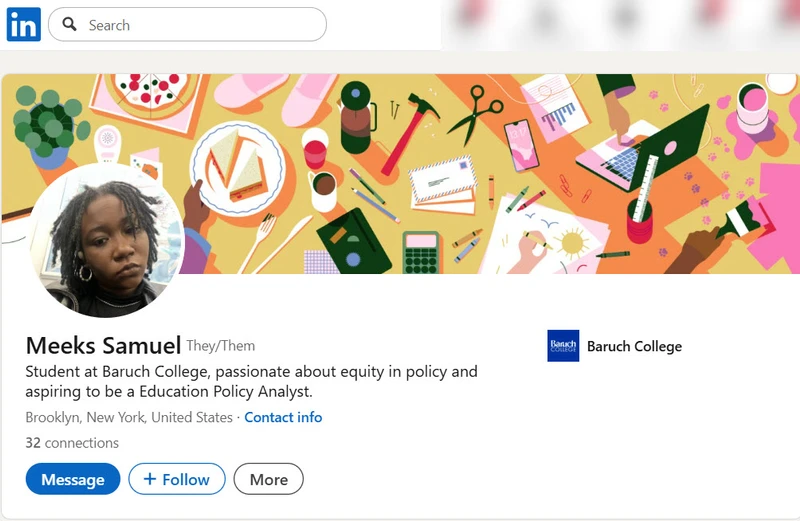Open Meeks Samuel's profile photo
This screenshot has height=521, width=800.
coord(108,241)
